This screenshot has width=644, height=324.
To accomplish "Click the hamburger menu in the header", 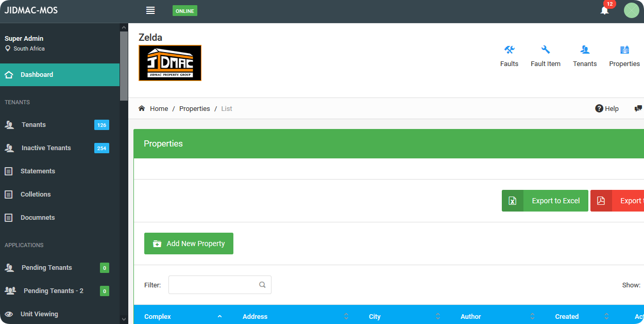I will (x=150, y=10).
